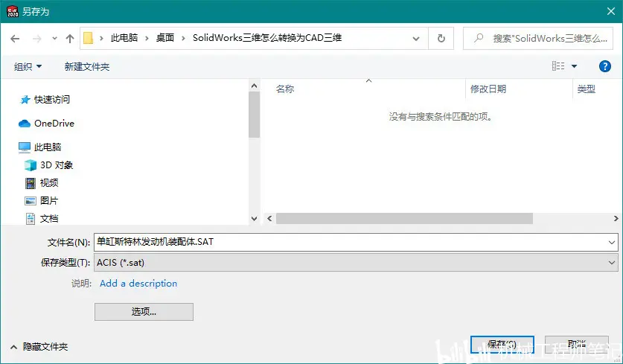This screenshot has width=623, height=364.
Task: Close the 另存为 dialog
Action: point(611,11)
